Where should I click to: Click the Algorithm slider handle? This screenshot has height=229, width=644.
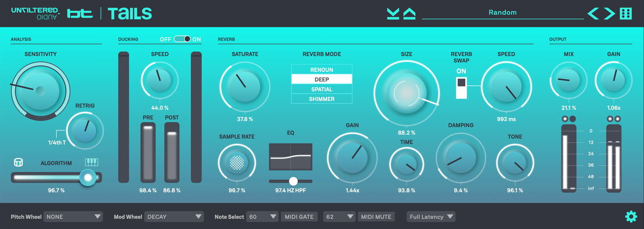[88, 177]
